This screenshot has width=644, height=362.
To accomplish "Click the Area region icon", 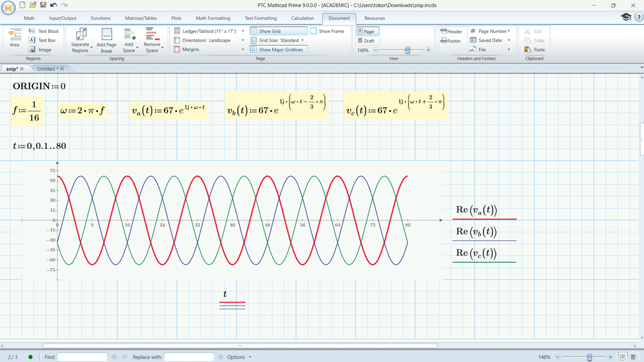I will tap(14, 37).
